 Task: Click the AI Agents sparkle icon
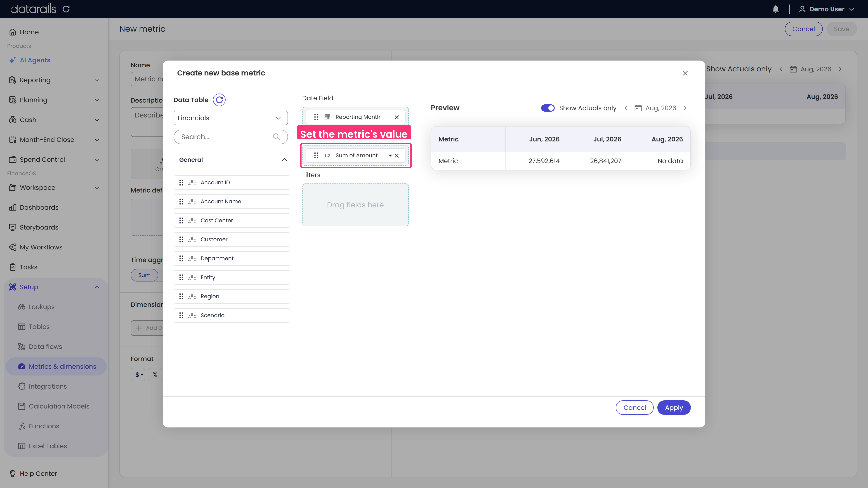(x=12, y=60)
